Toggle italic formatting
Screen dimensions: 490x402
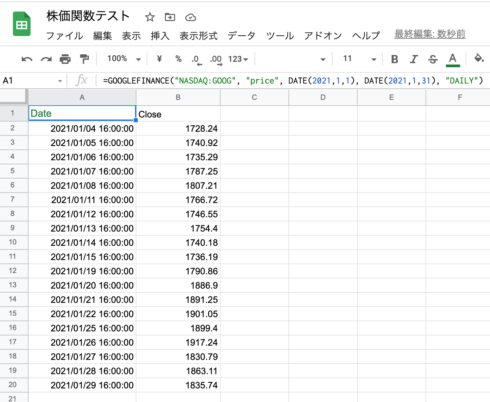(x=414, y=59)
